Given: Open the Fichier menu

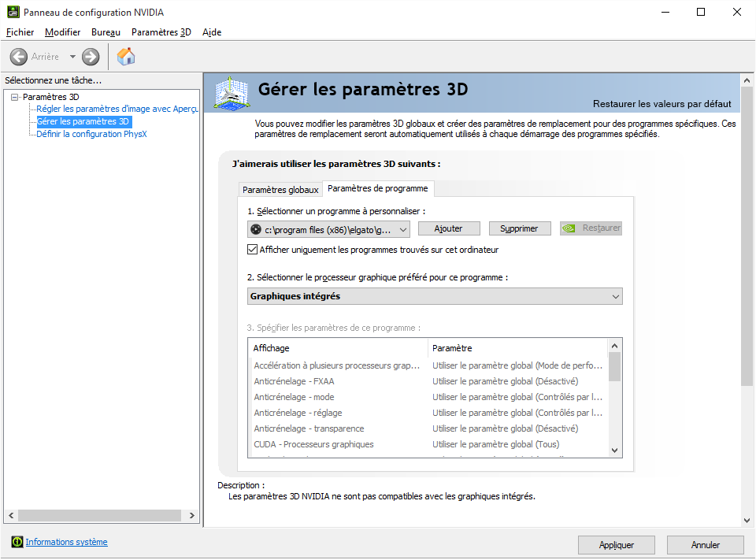Looking at the screenshot, I should 20,32.
